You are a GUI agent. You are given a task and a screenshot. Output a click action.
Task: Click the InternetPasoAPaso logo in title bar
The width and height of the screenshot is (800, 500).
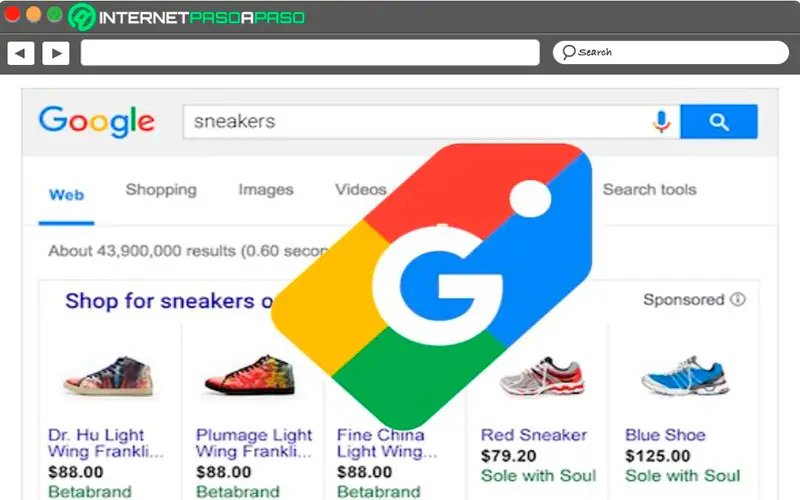[188, 17]
